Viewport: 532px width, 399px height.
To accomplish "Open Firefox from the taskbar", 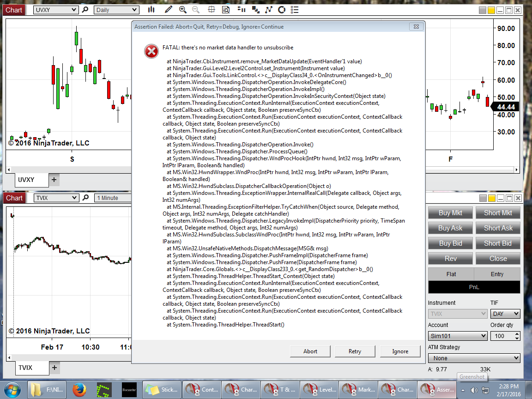I will point(79,390).
